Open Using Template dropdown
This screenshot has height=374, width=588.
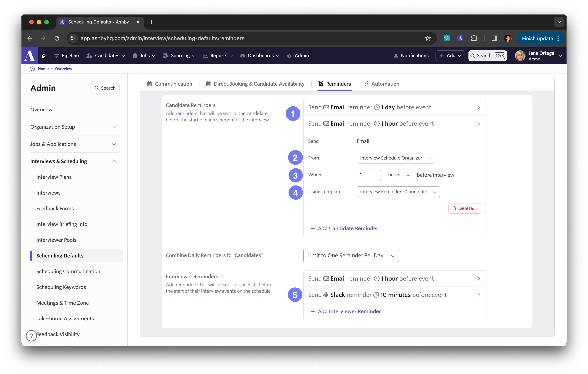point(398,192)
